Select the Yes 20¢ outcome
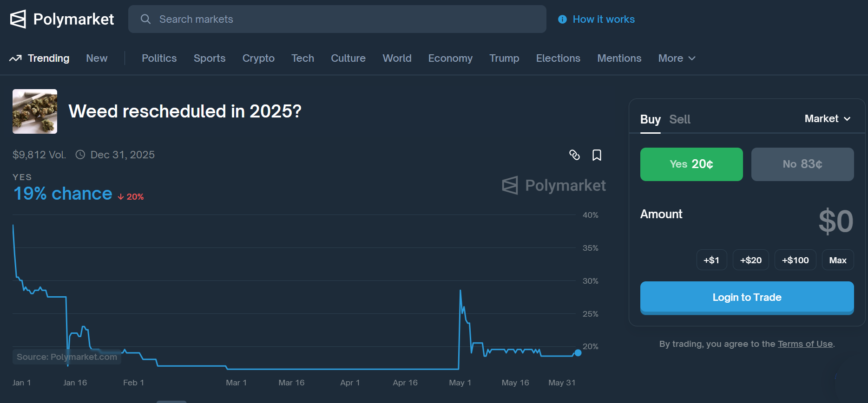Screen dimensions: 868x403 (x=691, y=164)
